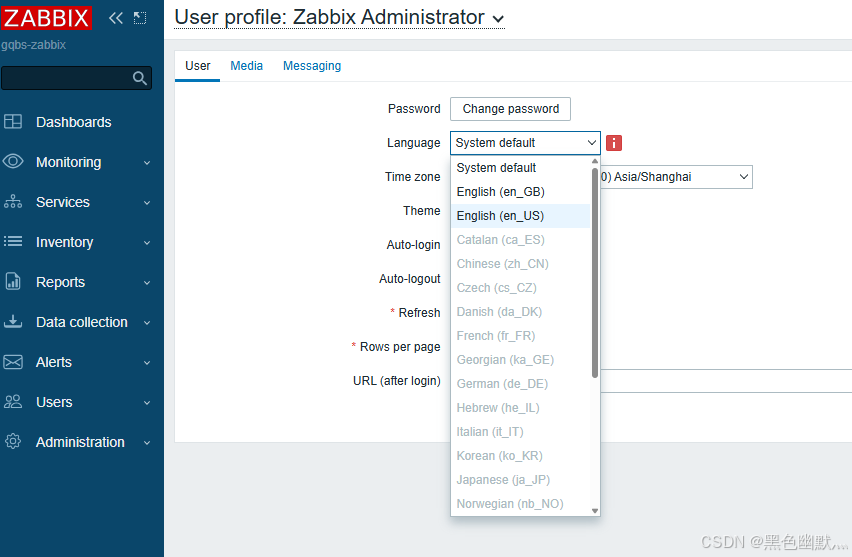Screen dimensions: 852x557
Task: Select Norwegian (nb_NO) language option
Action: (521, 504)
